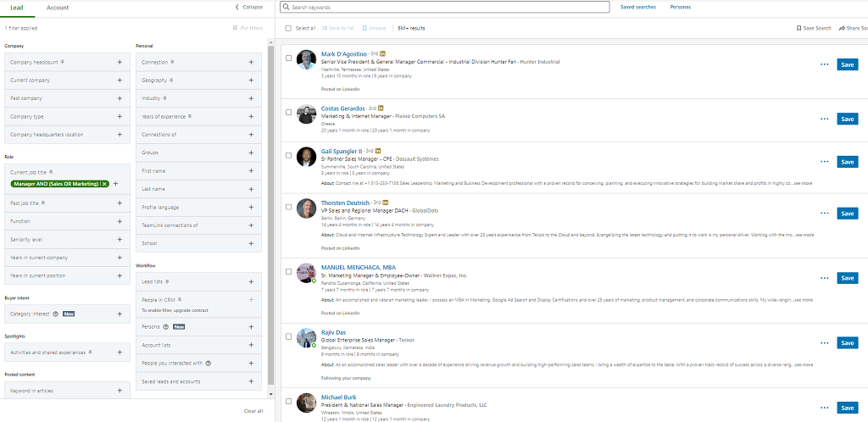This screenshot has height=422, width=868.
Task: Click the Save Search bookmark button
Action: [814, 28]
